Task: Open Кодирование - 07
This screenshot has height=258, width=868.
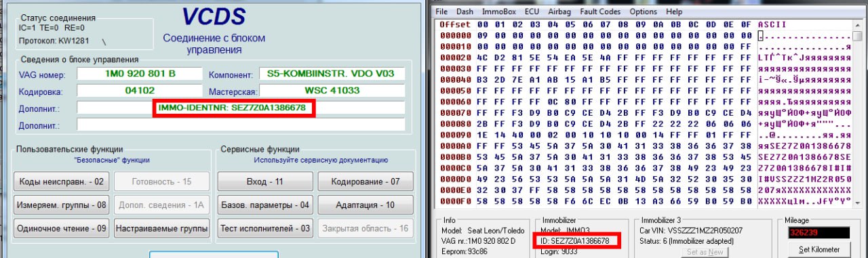Action: 366,181
